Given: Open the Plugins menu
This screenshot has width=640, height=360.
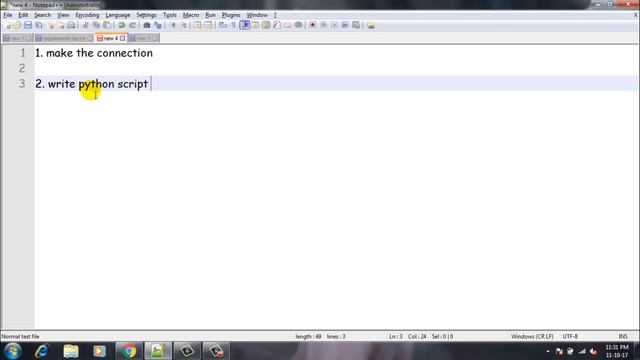Looking at the screenshot, I should coord(231,15).
